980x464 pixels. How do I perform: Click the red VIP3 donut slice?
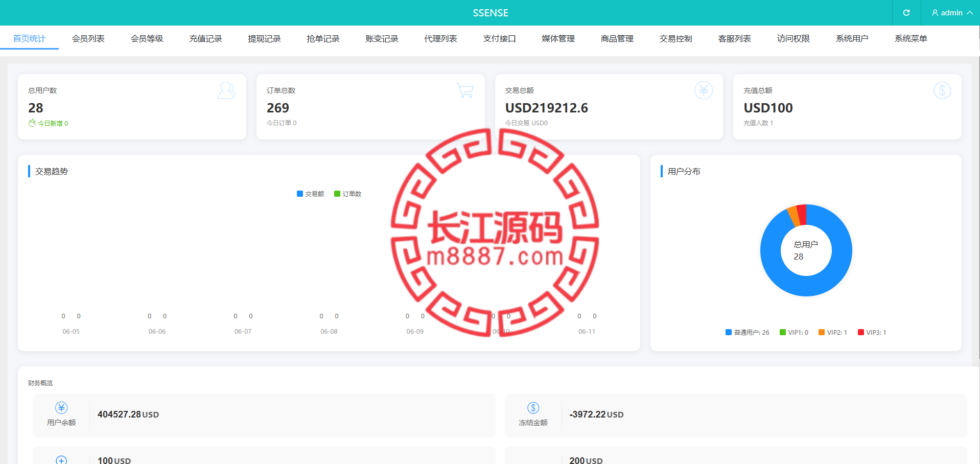[802, 215]
